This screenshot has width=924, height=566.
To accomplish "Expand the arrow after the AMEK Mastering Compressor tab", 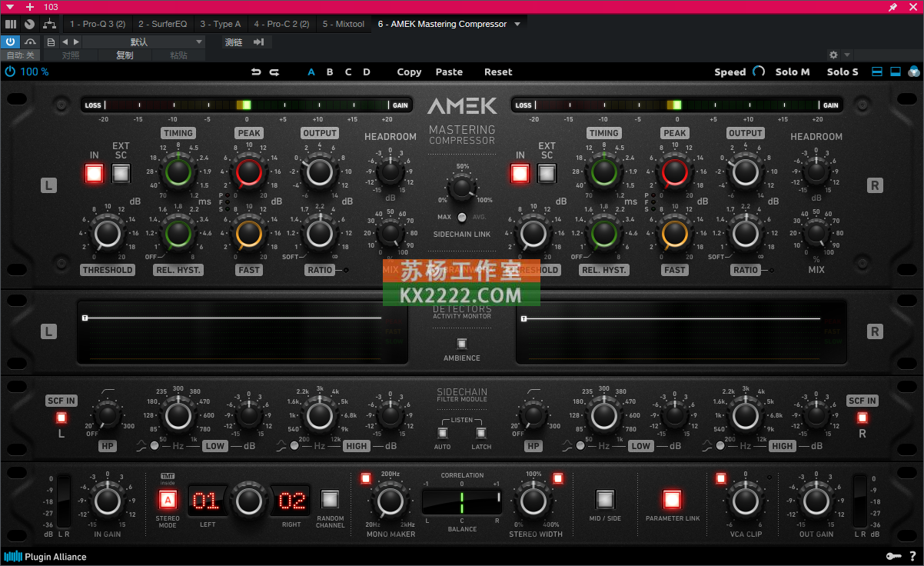I will pos(517,24).
